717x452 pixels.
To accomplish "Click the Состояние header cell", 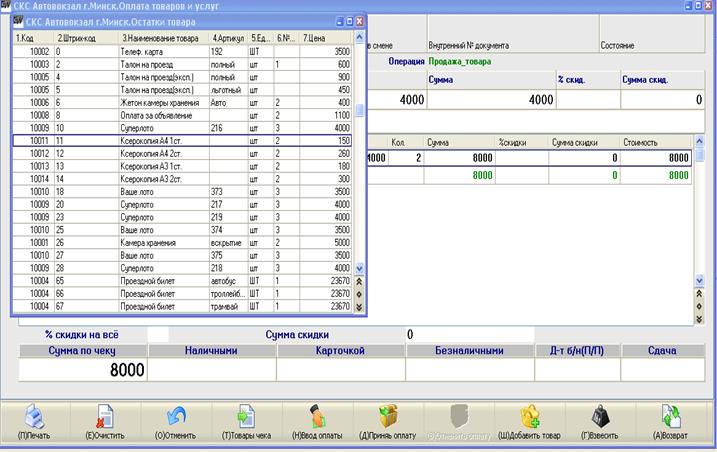I will 652,33.
